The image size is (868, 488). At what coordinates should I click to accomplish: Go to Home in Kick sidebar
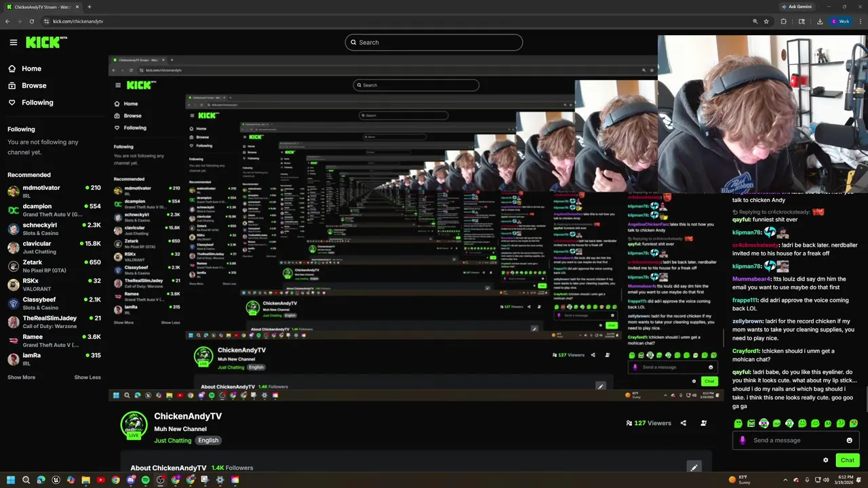(x=24, y=68)
